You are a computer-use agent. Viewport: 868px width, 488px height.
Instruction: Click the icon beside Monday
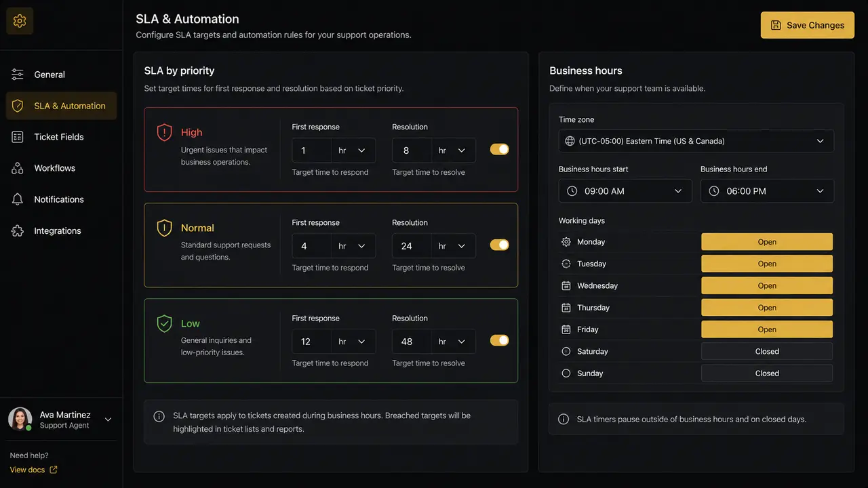coord(566,242)
